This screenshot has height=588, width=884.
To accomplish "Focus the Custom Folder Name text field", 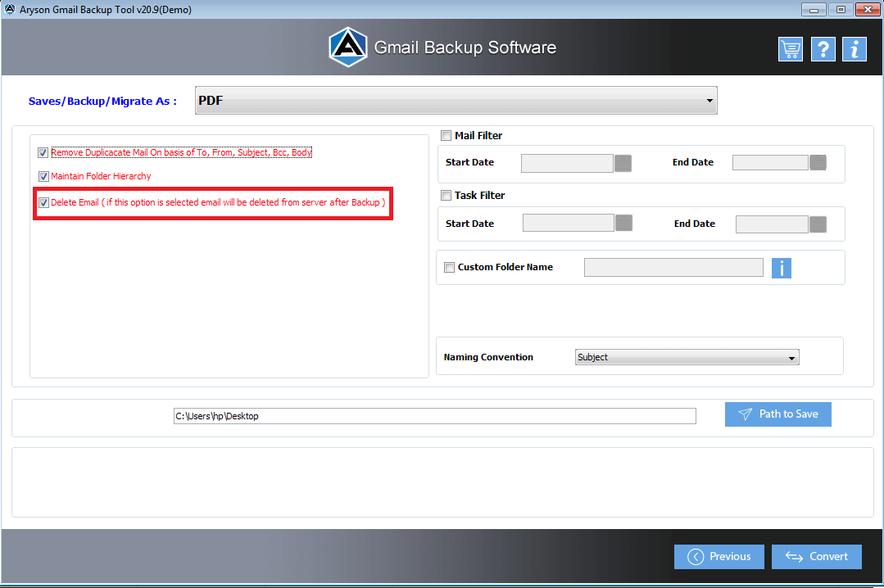I will (673, 268).
